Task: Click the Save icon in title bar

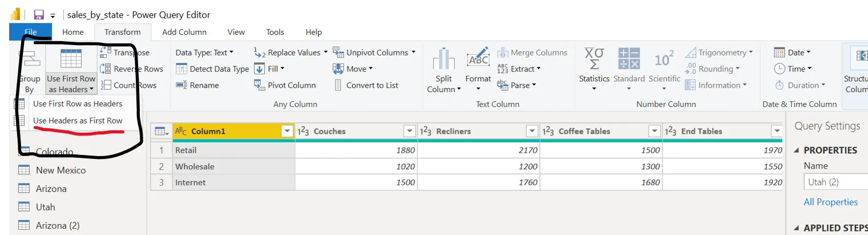Action: pos(39,15)
